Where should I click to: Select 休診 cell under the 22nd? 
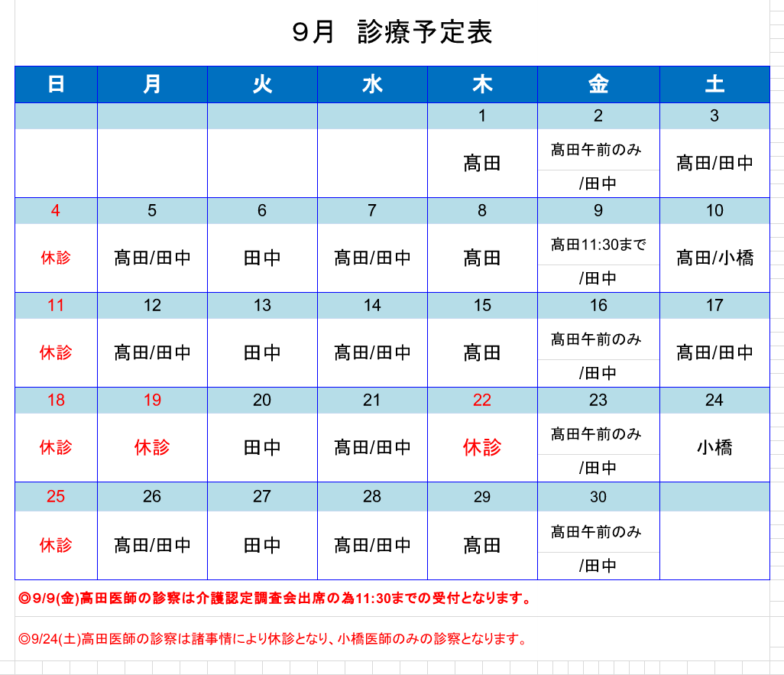pyautogui.click(x=482, y=448)
